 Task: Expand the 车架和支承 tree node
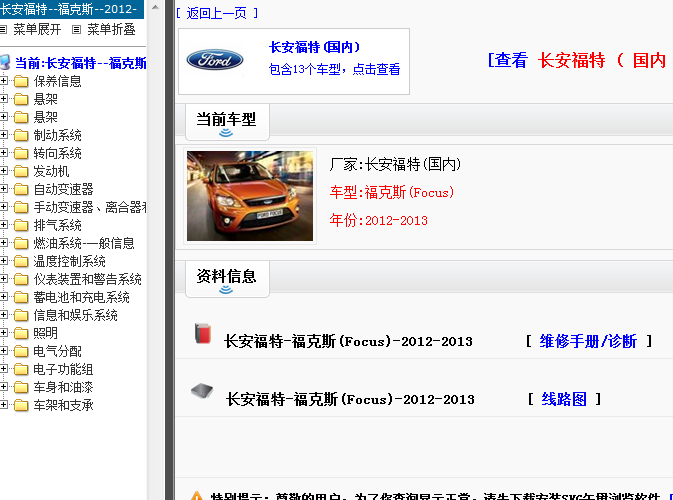point(3,405)
